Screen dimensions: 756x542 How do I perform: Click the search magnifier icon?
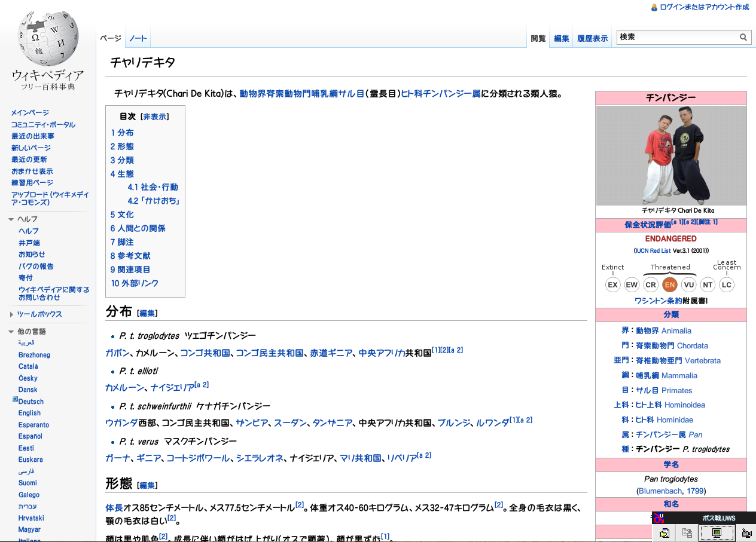tap(743, 37)
